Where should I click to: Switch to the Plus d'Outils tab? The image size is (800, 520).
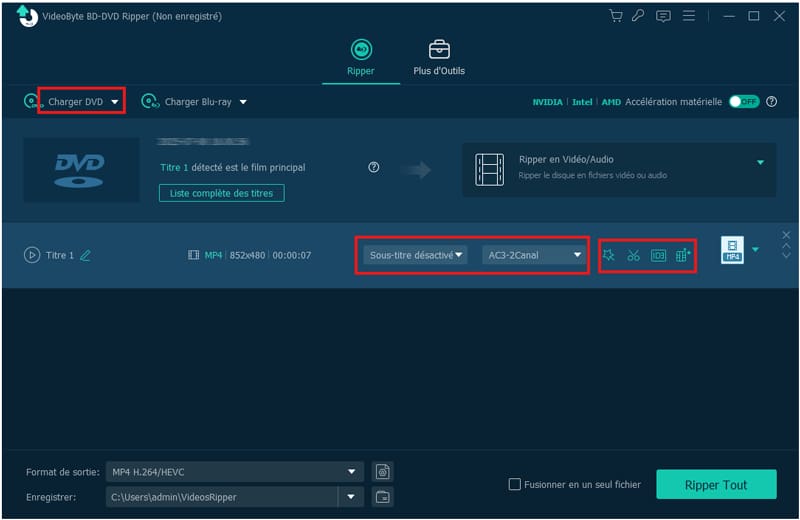[x=438, y=58]
